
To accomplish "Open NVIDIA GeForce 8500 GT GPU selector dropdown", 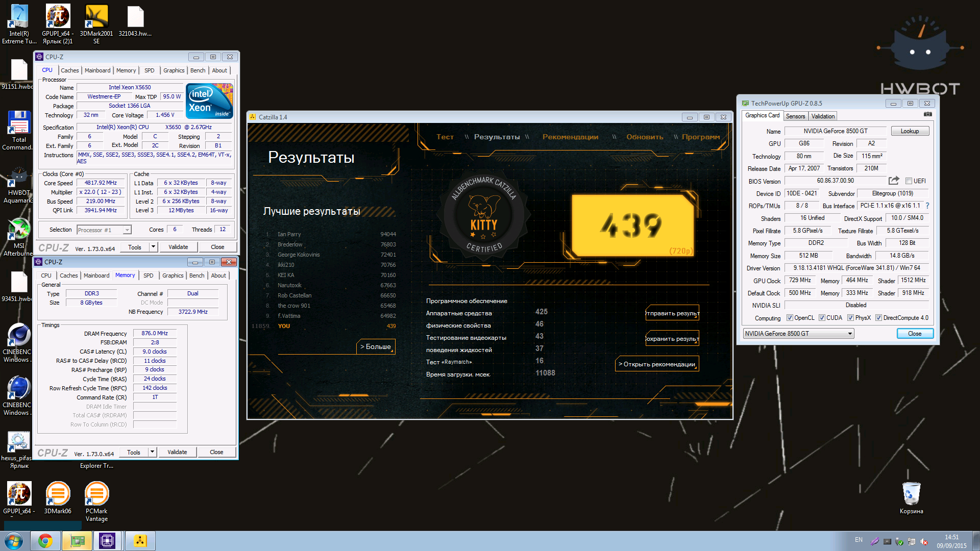I will point(798,334).
